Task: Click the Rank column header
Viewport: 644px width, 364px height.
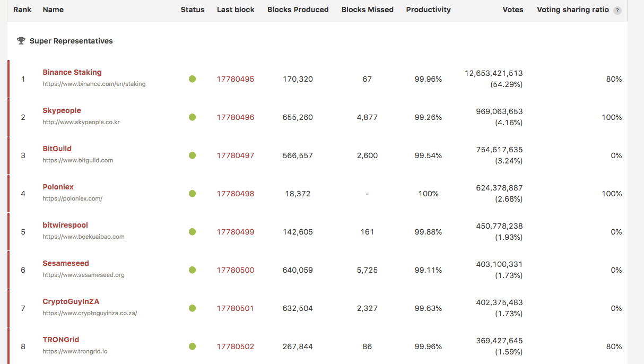Action: (x=22, y=10)
